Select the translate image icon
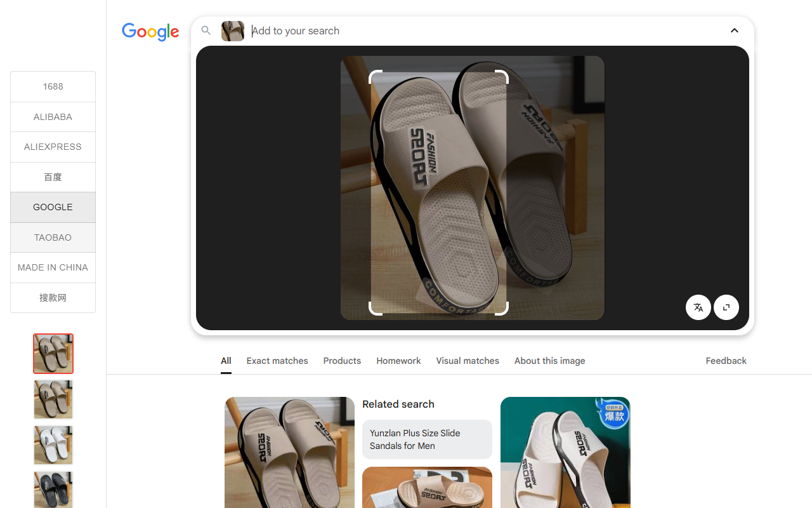812x508 pixels. click(698, 307)
